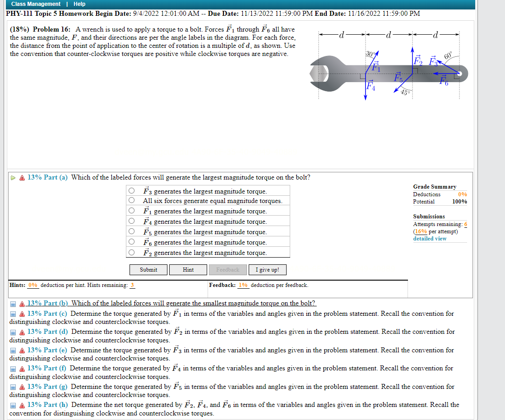Select F2 generates the largest magnitude torque
Image resolution: width=505 pixels, height=420 pixels.
[131, 252]
